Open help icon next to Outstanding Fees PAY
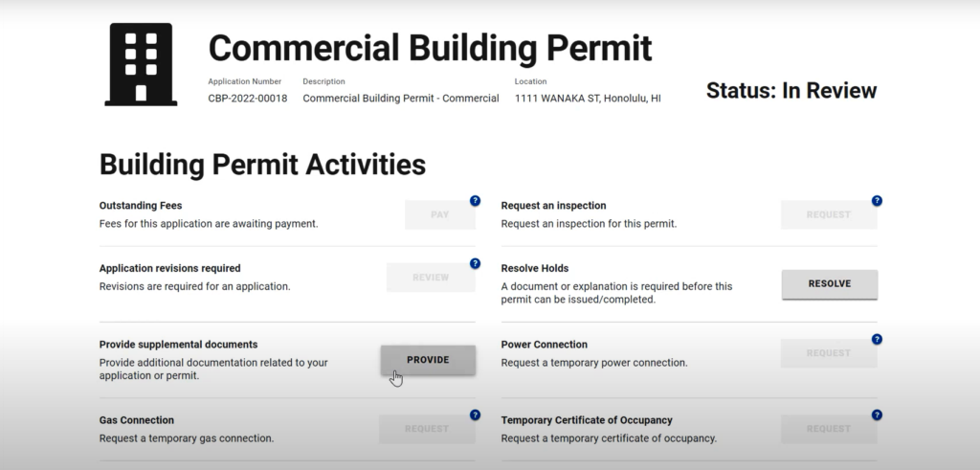This screenshot has width=980, height=470. pos(475,201)
